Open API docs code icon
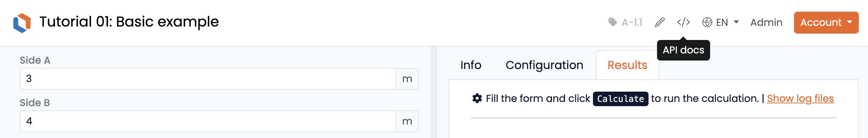 [x=684, y=22]
